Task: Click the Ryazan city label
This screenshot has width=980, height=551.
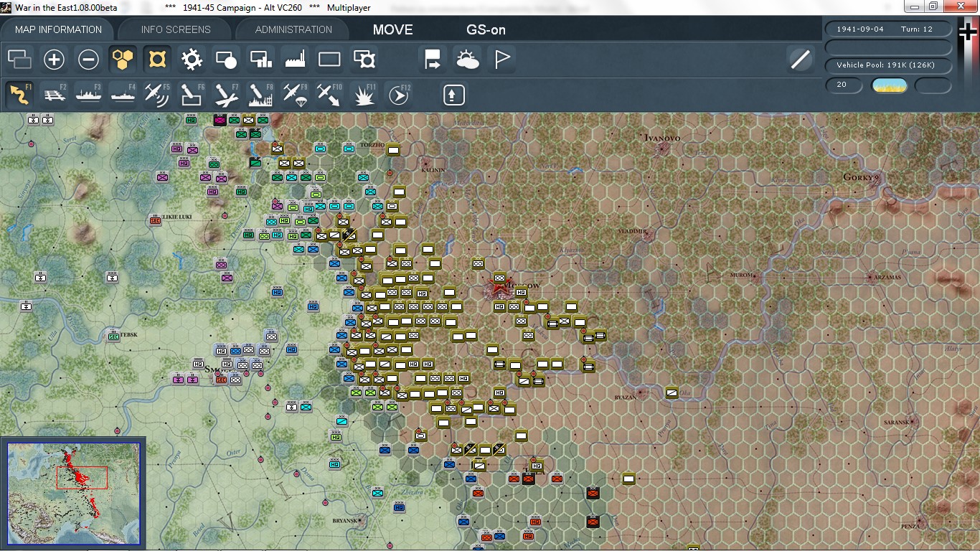Action: pyautogui.click(x=624, y=397)
